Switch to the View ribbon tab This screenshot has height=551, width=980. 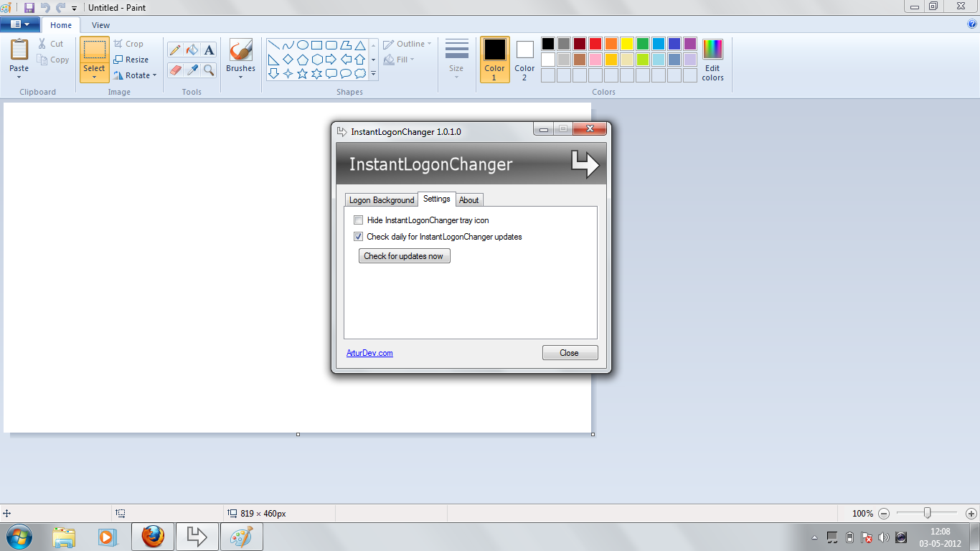pos(101,25)
